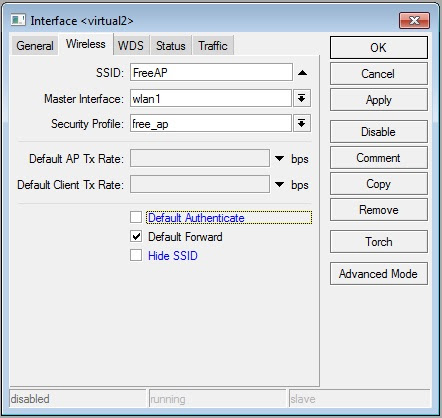Screen dimensions: 442x418
Task: Confirm settings with the OK button
Action: tap(379, 48)
